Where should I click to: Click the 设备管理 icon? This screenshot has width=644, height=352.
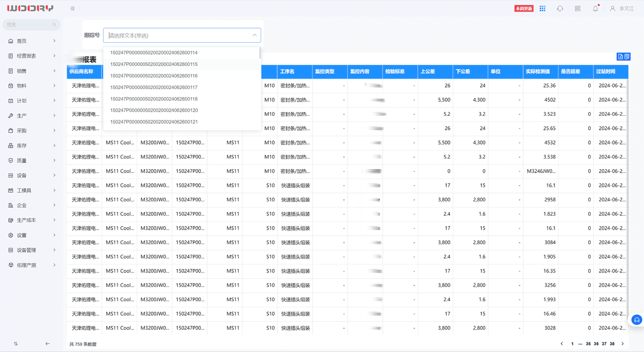[11, 250]
